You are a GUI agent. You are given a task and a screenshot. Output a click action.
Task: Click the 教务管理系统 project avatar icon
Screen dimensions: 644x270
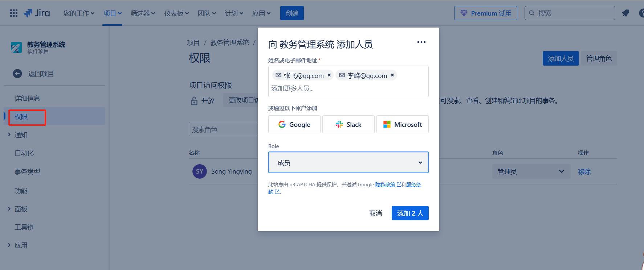click(x=16, y=47)
